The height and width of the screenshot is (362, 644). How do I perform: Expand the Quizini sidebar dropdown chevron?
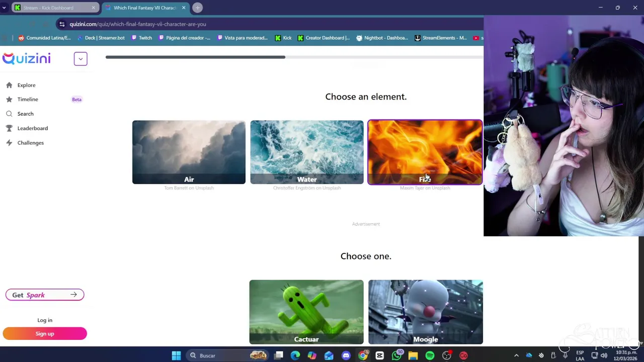click(x=80, y=59)
